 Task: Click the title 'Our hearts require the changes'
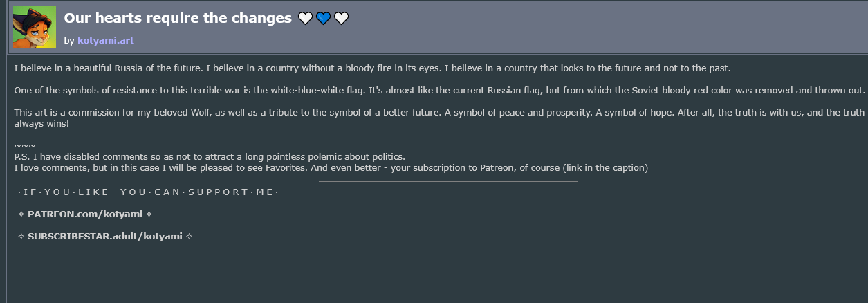tap(178, 19)
